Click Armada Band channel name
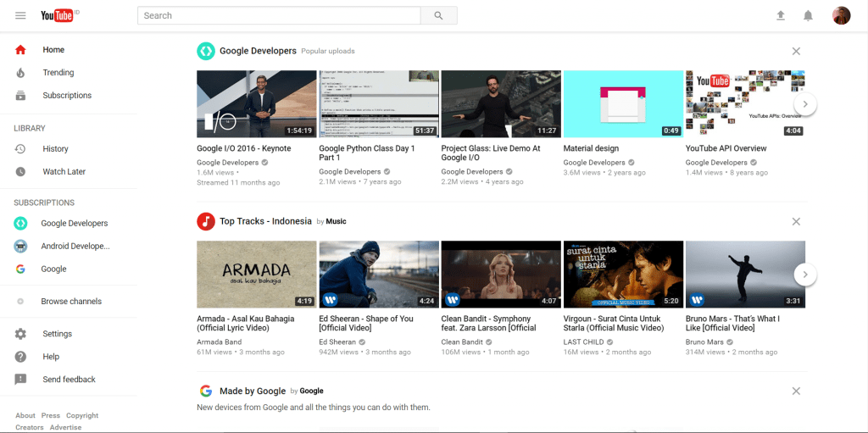The height and width of the screenshot is (433, 868). tap(220, 342)
